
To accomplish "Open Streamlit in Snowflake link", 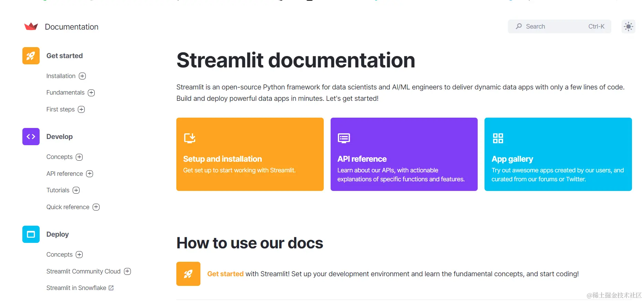I will point(76,288).
